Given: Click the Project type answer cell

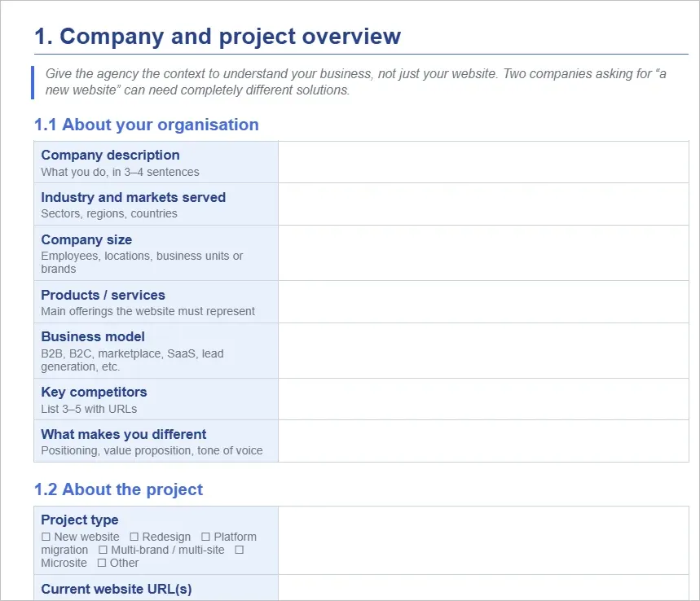Looking at the screenshot, I should 483,540.
